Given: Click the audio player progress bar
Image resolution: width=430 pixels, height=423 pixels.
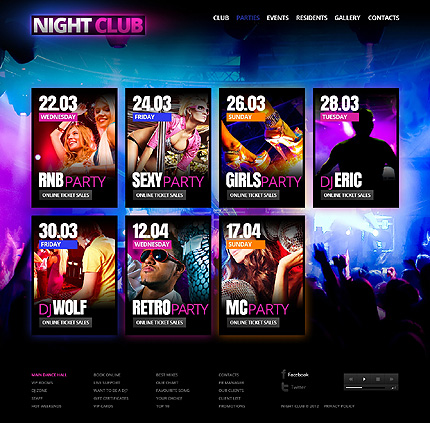Looking at the screenshot, I should coord(367,388).
